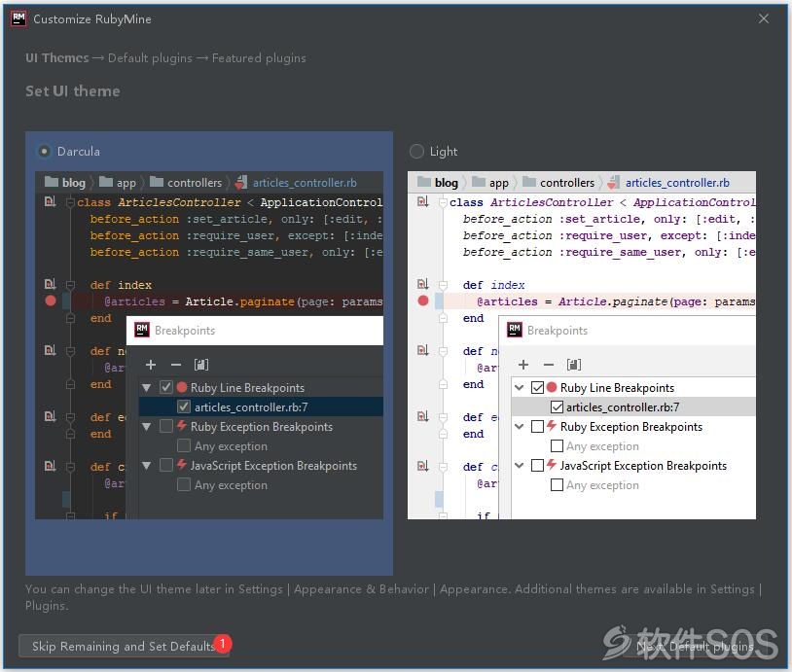The height and width of the screenshot is (672, 792).
Task: Click blog folder icon in Light breadcrumb
Action: point(424,182)
